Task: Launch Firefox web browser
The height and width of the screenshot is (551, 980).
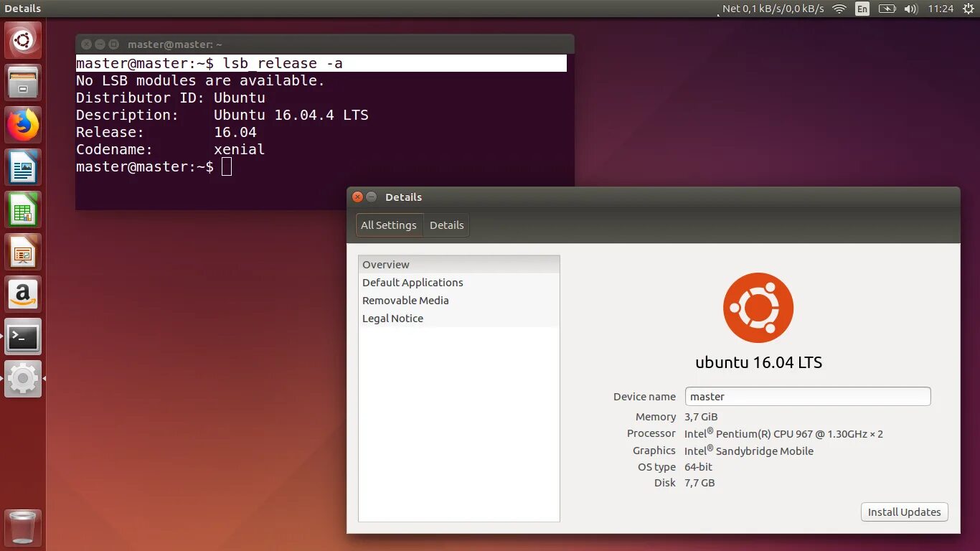Action: pos(23,125)
